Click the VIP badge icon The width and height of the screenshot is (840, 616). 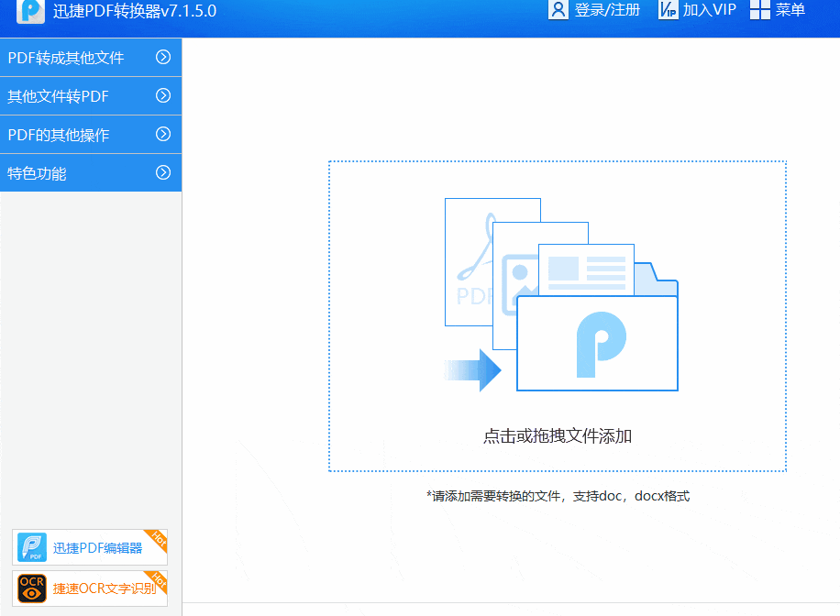(668, 10)
